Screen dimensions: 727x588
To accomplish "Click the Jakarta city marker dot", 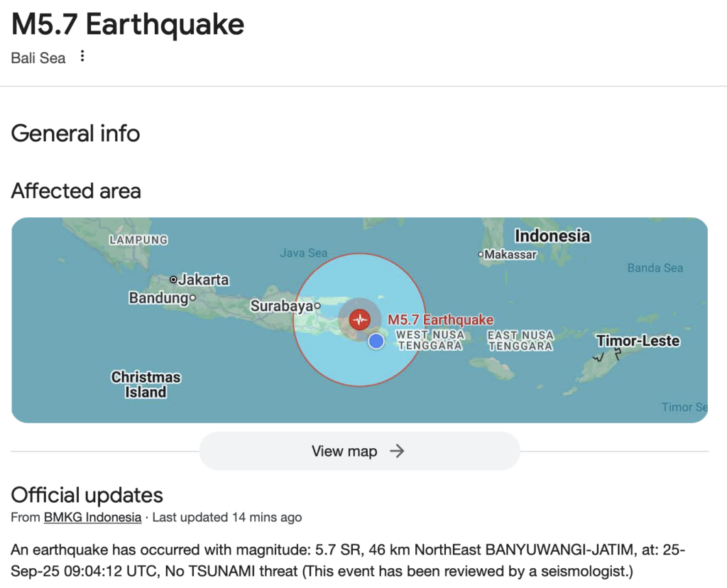I will (173, 280).
